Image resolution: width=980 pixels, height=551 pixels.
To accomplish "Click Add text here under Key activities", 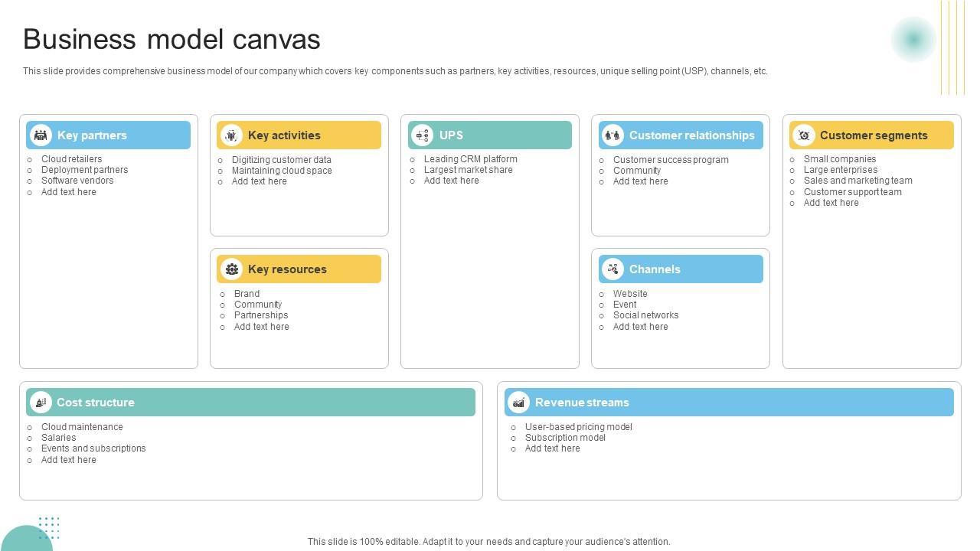I will 260,181.
